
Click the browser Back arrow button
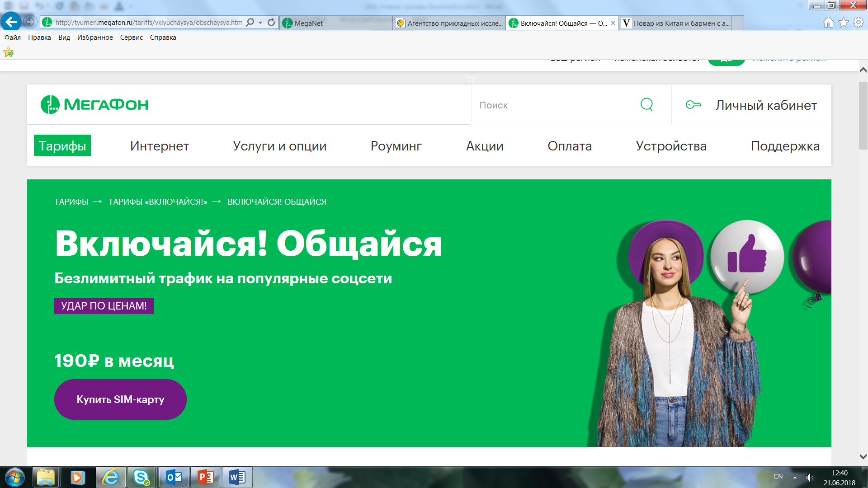click(11, 22)
